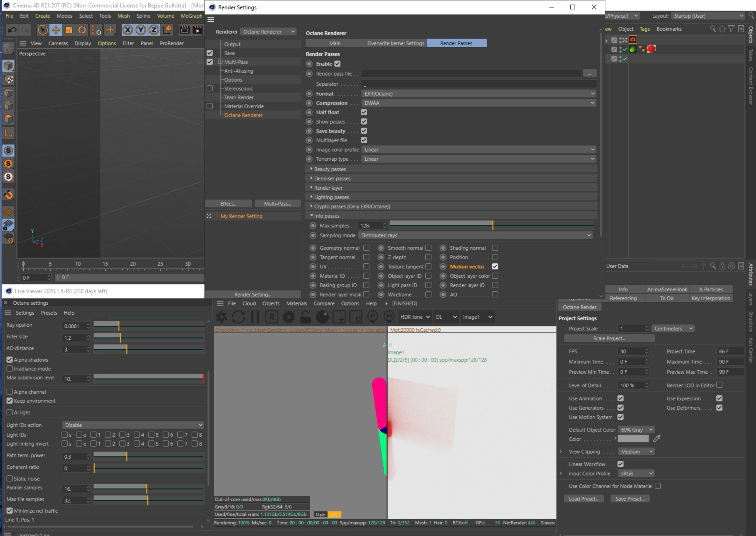The height and width of the screenshot is (536, 756).
Task: Click the Live Viewer lock resolution icon
Action: [305, 317]
